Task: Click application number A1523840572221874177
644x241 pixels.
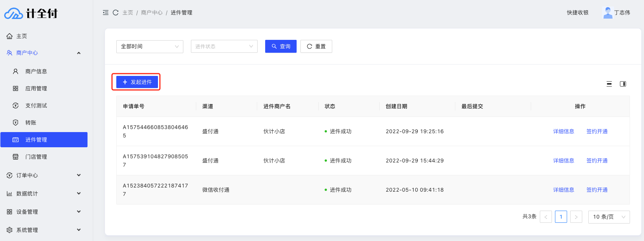Action: pos(155,190)
